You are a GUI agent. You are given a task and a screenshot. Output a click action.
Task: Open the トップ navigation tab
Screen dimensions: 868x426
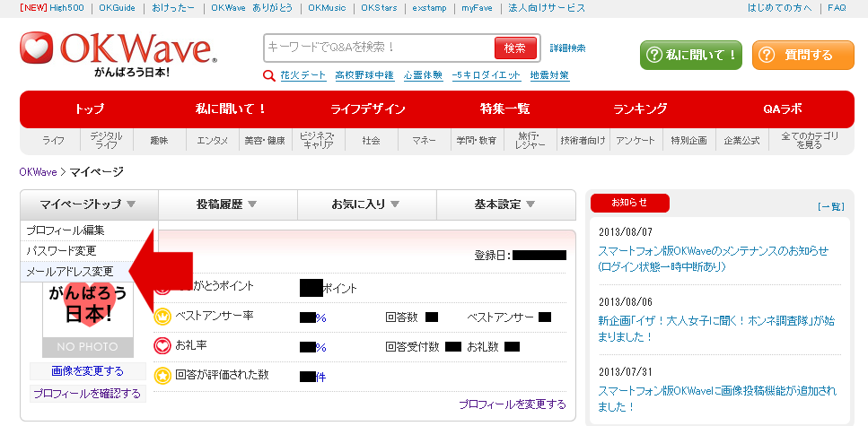[x=89, y=109]
